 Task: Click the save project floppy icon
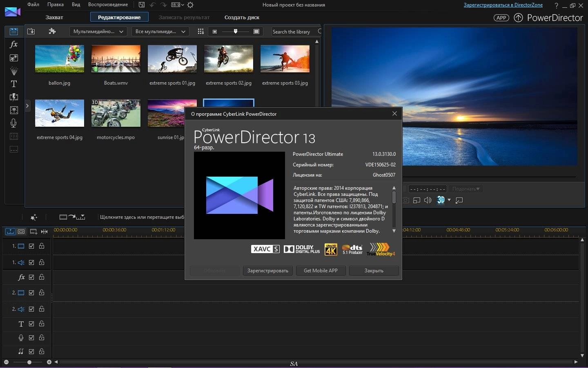click(141, 5)
